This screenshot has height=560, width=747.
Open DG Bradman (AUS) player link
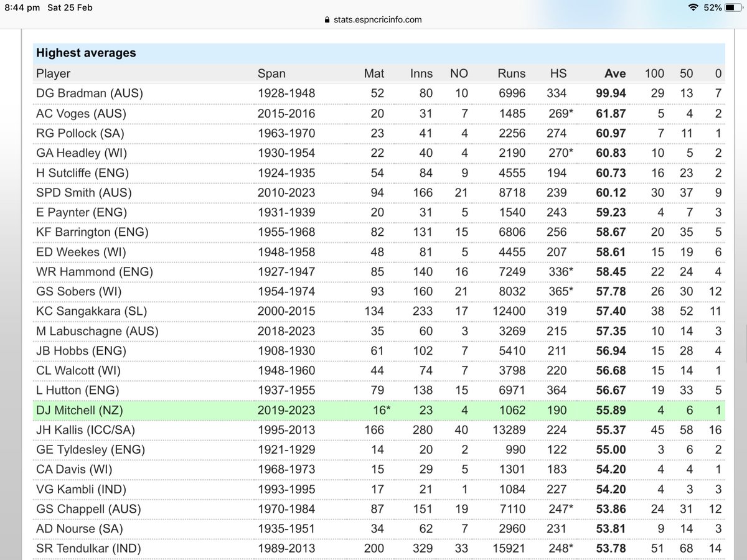point(90,93)
